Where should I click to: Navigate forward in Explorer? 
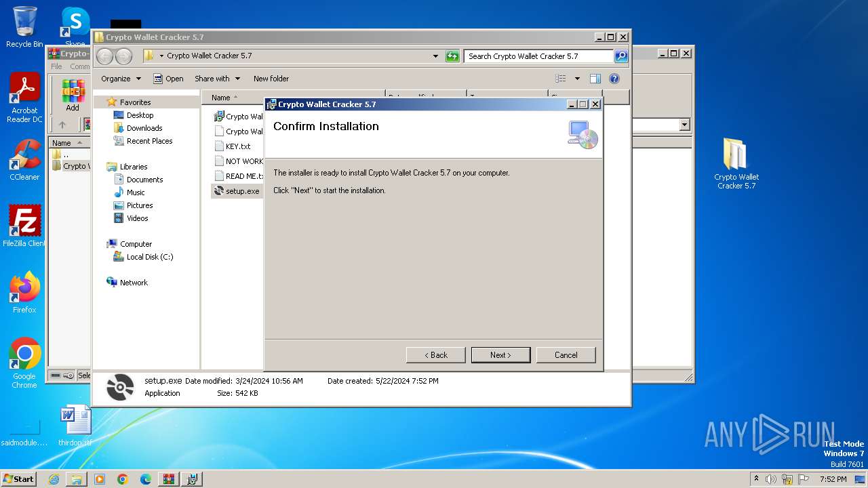[123, 56]
